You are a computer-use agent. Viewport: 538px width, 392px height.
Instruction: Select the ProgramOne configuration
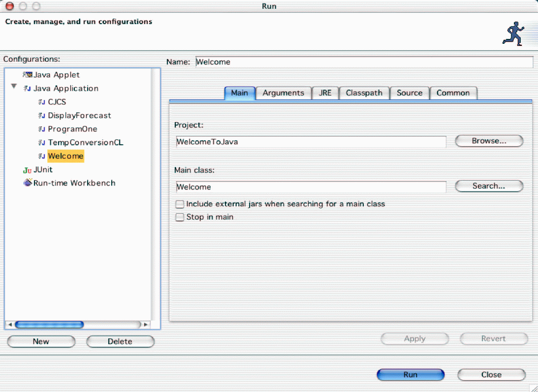point(72,129)
